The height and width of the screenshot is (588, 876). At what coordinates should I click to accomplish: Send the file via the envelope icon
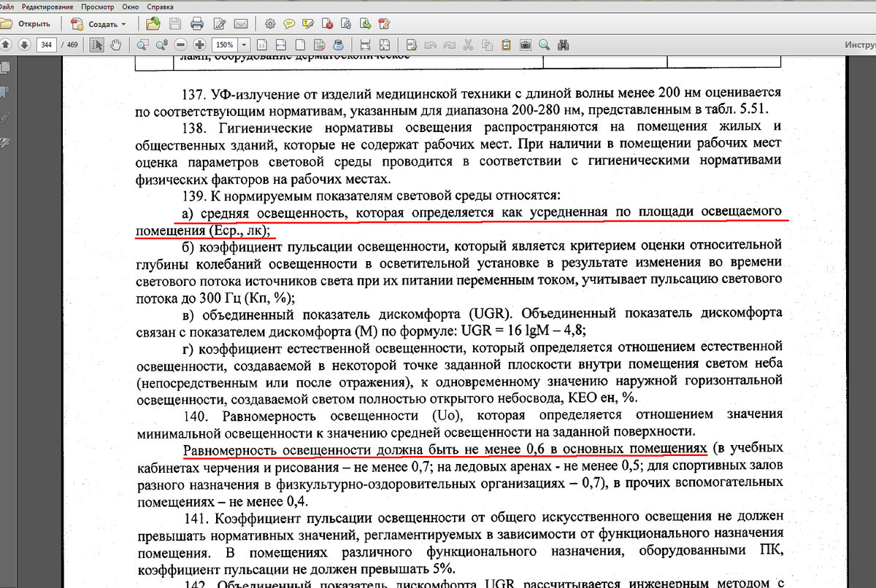(241, 23)
